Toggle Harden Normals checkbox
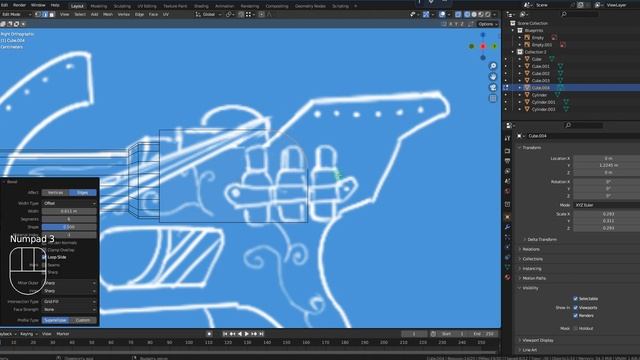 [44, 243]
